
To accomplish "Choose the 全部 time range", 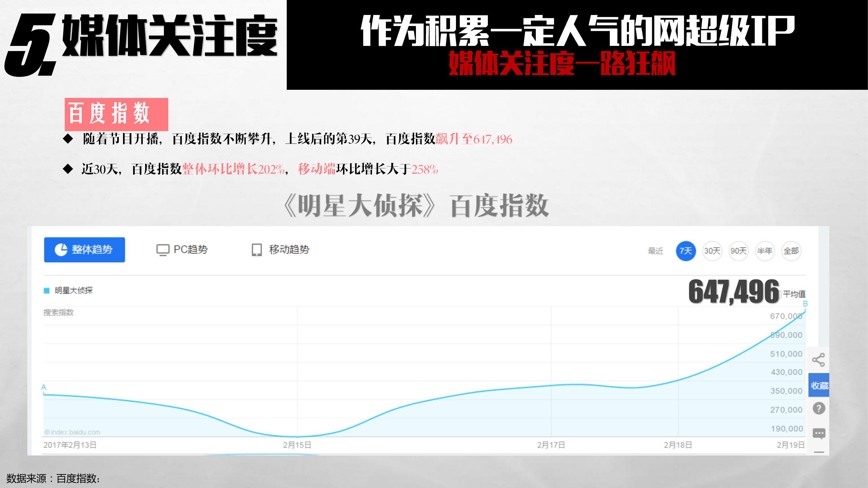I will 791,251.
